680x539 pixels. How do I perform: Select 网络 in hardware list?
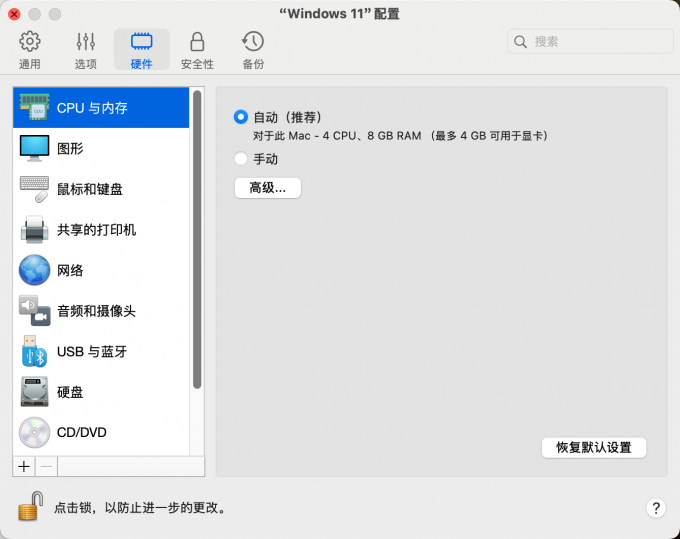(101, 270)
